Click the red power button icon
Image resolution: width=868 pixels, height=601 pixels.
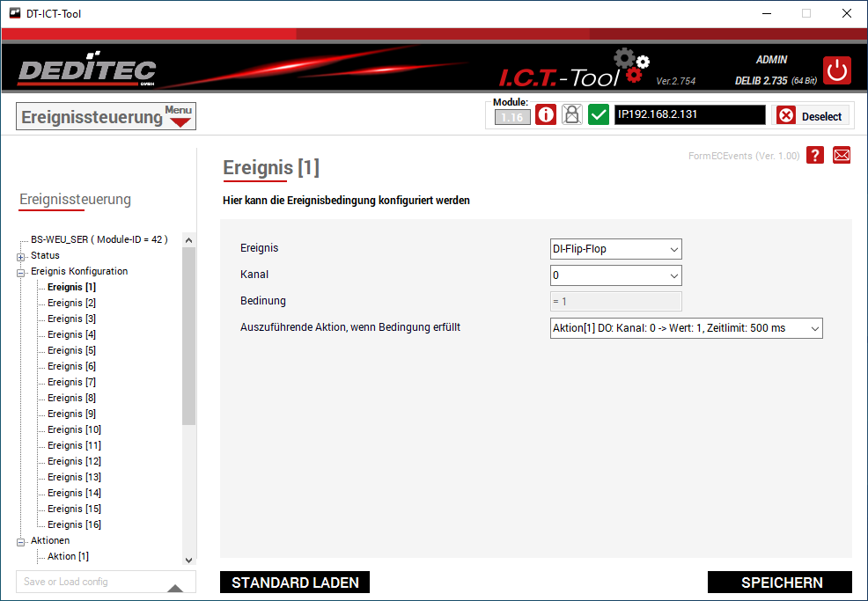(x=836, y=70)
